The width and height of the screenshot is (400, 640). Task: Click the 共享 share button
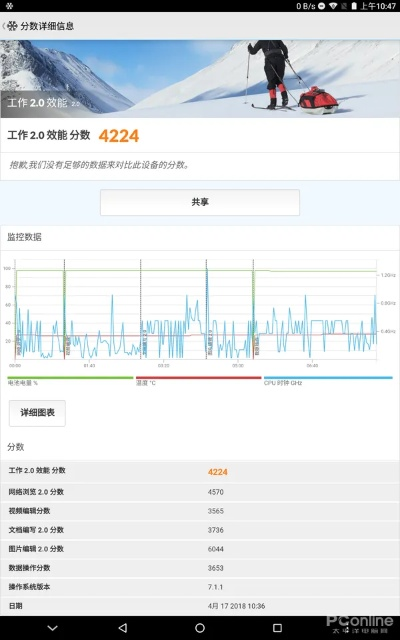point(200,202)
